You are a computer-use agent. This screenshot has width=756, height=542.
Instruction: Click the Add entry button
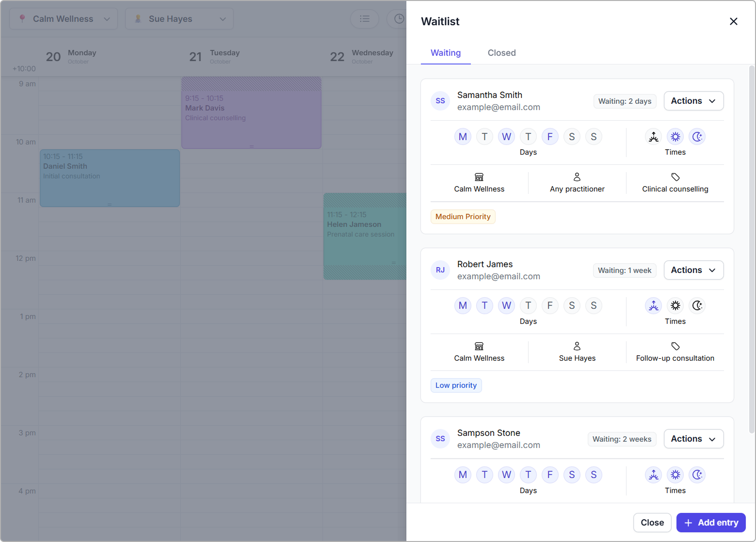click(710, 523)
